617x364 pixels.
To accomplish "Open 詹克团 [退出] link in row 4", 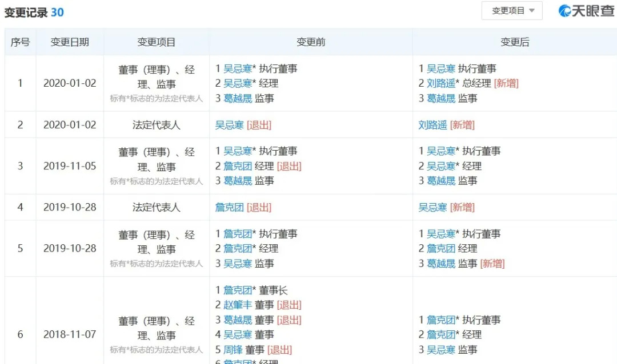I will [x=230, y=207].
